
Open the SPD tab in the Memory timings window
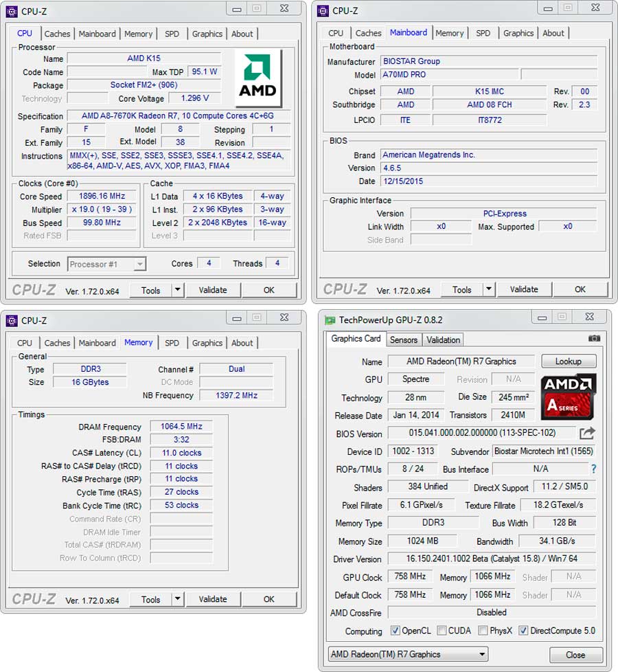pyautogui.click(x=172, y=343)
